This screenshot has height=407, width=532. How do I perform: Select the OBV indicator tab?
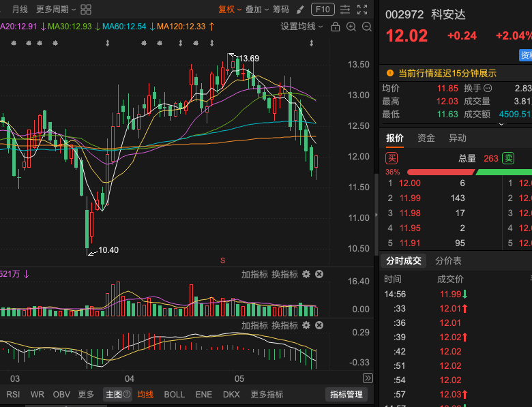(x=61, y=395)
